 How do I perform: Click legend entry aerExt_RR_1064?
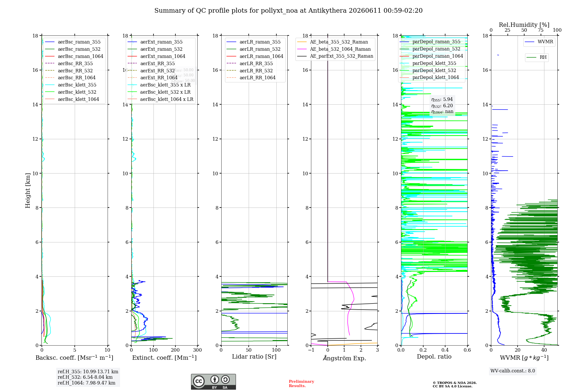tap(153, 78)
